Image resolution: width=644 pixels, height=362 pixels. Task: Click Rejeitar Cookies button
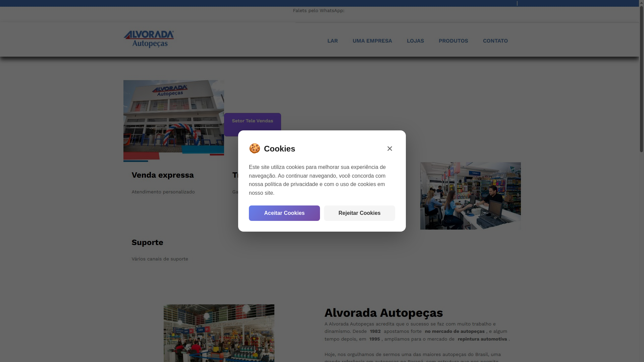pyautogui.click(x=359, y=213)
